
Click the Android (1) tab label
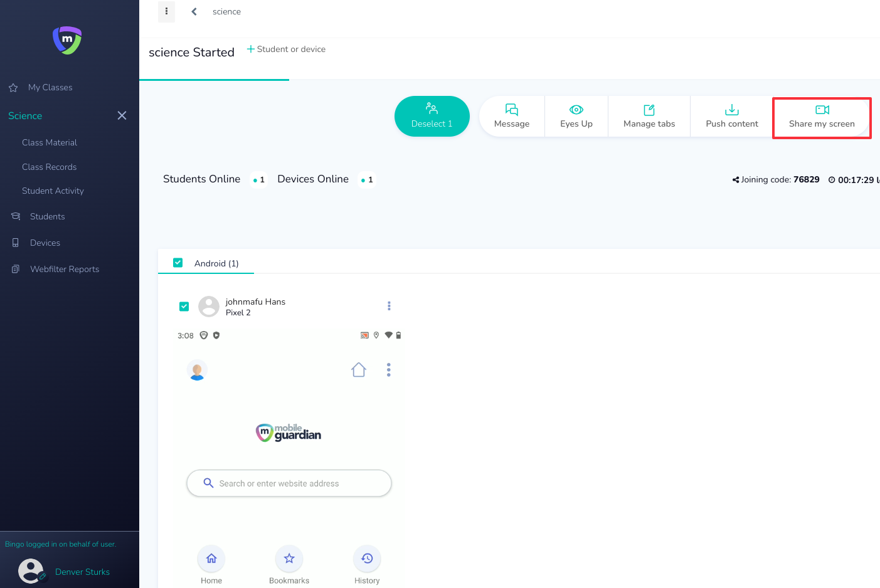point(216,264)
